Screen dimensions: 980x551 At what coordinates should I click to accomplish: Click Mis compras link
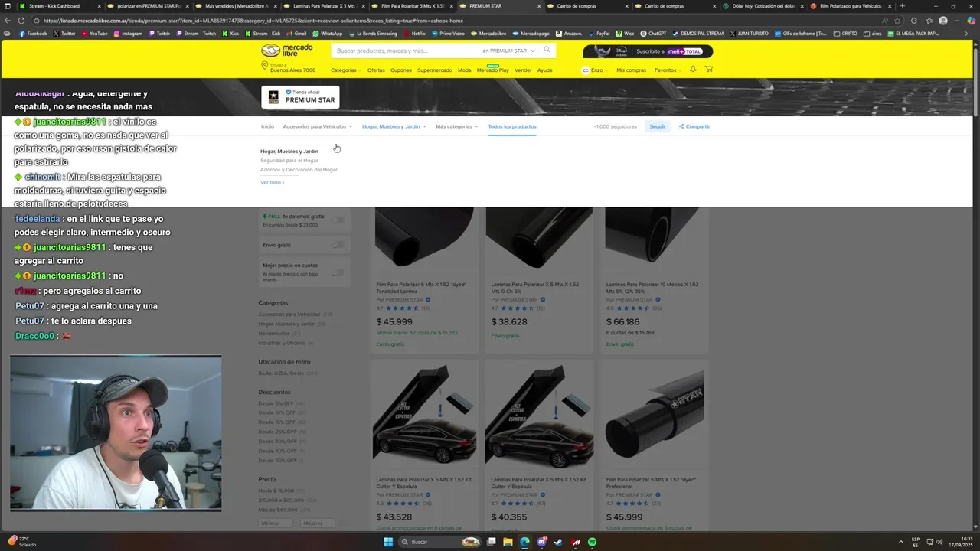point(631,70)
